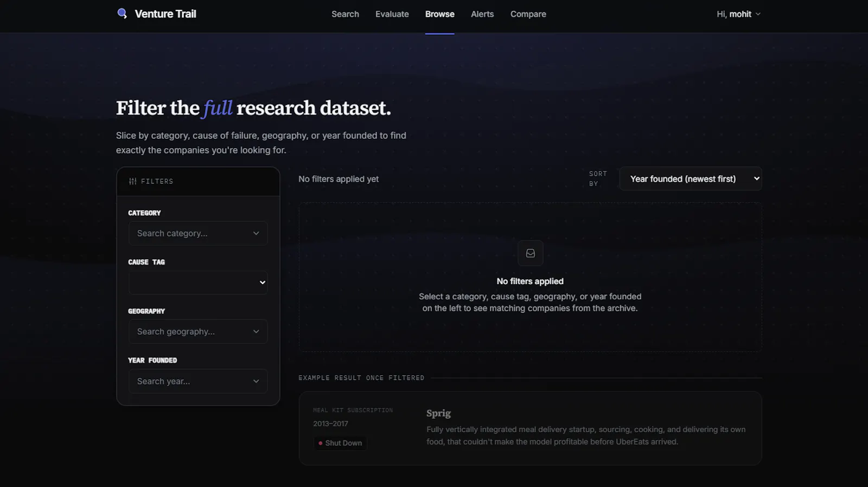Click the Venture Trail brand name

[x=165, y=14]
